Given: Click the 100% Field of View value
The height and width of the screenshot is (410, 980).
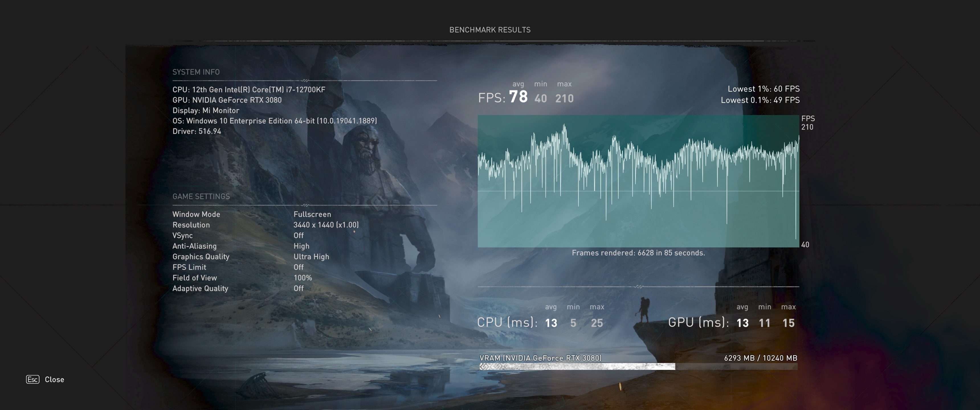Looking at the screenshot, I should point(303,278).
